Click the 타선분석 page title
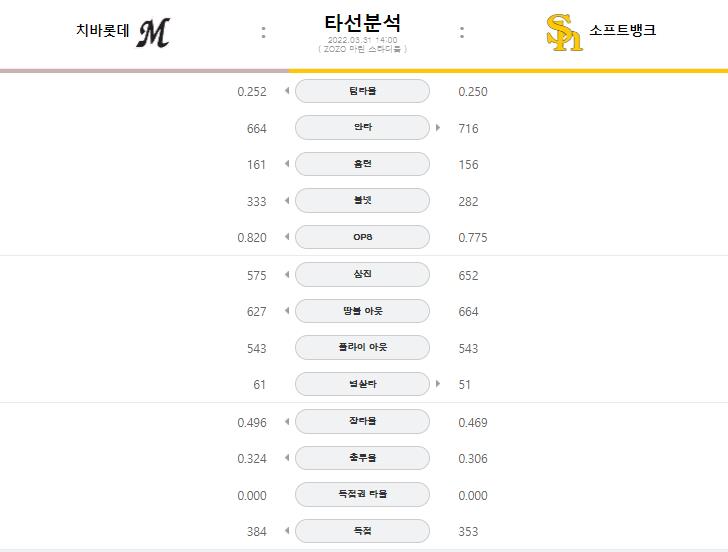This screenshot has height=552, width=728. [x=362, y=23]
